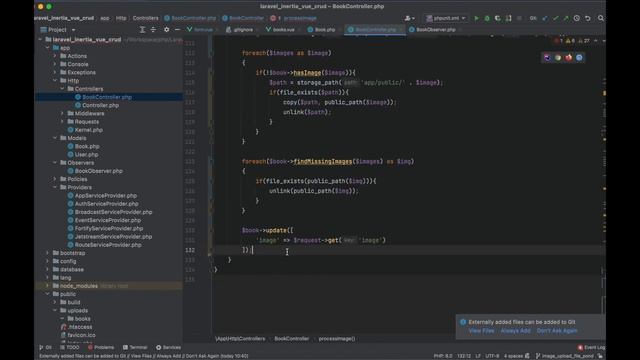Open Project panel settings gear
The image size is (640, 360).
(x=167, y=29)
